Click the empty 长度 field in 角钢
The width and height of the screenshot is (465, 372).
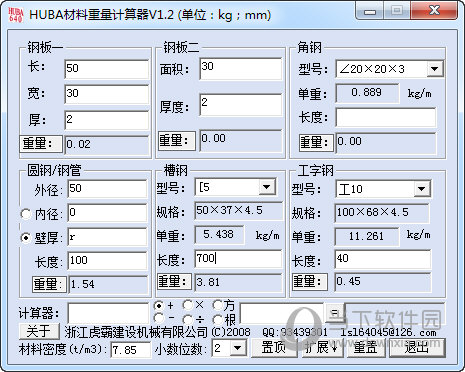386,117
